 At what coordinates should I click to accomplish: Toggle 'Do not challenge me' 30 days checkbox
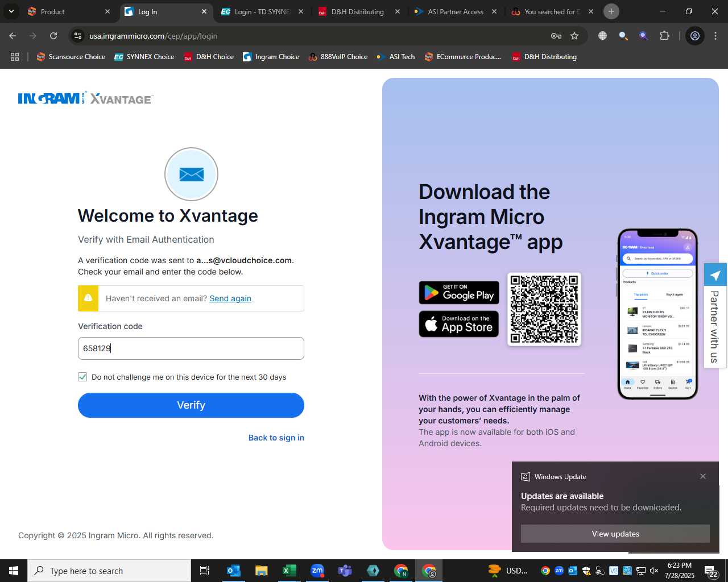pyautogui.click(x=82, y=377)
